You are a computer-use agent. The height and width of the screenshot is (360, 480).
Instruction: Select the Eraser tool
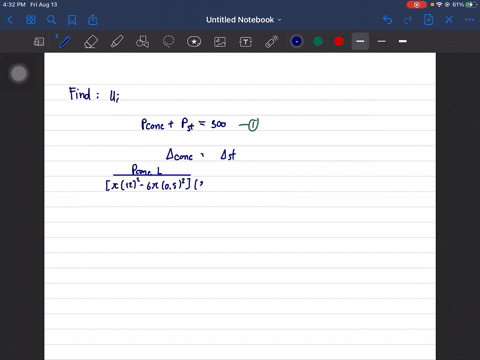[91, 42]
